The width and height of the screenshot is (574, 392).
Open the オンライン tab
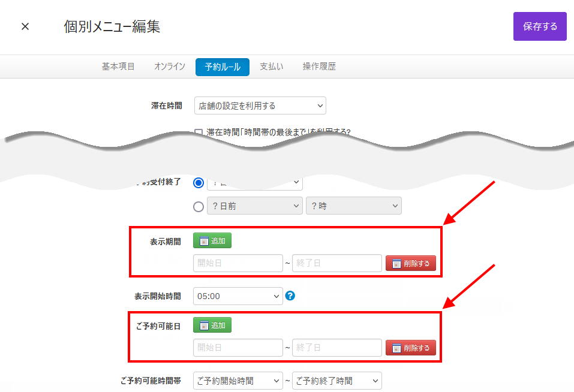tap(170, 67)
